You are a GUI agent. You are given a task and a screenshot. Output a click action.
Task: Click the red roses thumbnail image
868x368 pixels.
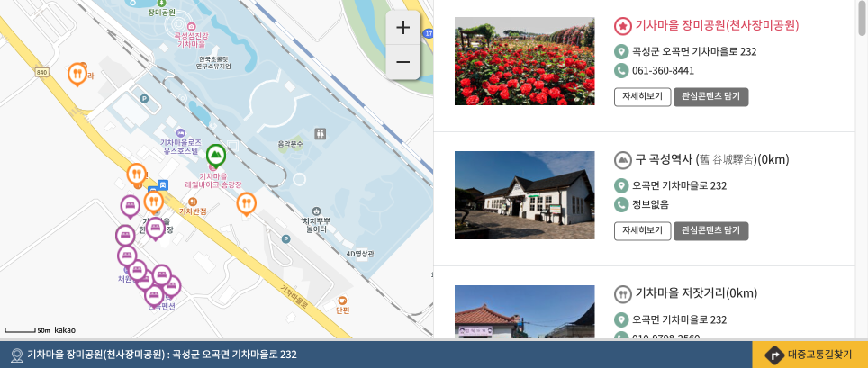coord(524,61)
